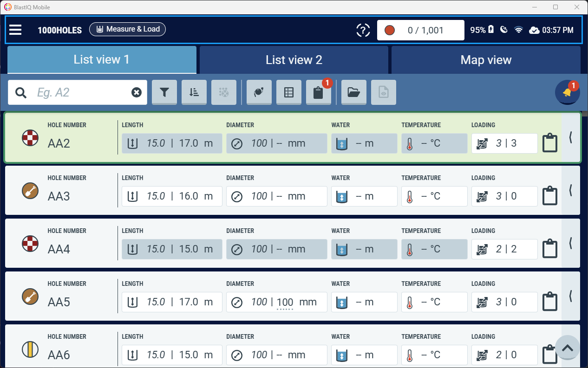Click the 03:57 PM clock
The height and width of the screenshot is (368, 588).
[x=558, y=30]
